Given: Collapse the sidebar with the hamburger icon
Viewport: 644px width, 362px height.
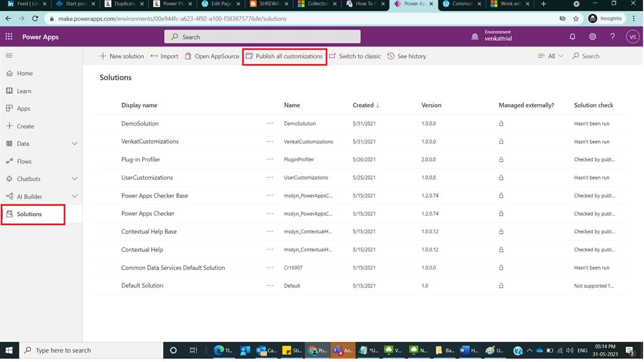Looking at the screenshot, I should pos(9,55).
